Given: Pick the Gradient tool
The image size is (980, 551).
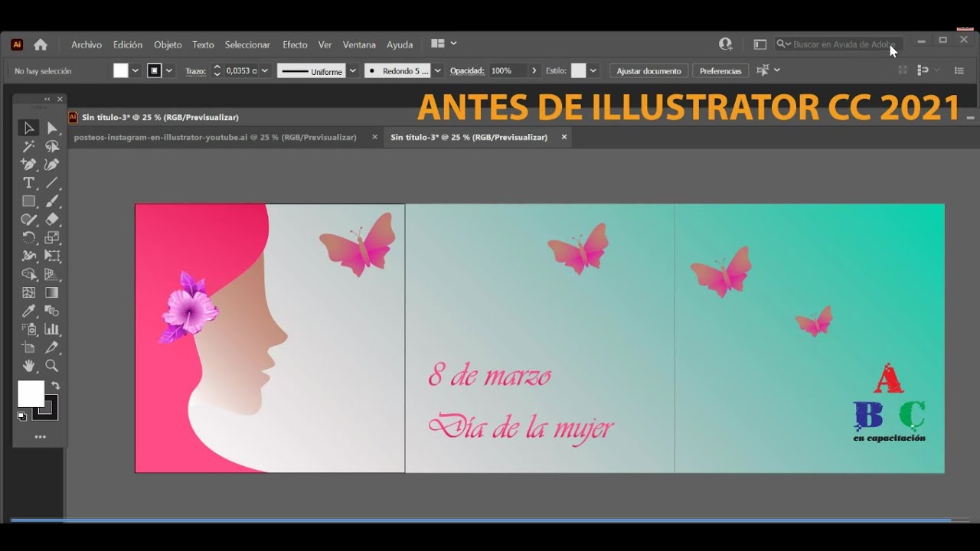Looking at the screenshot, I should [52, 292].
